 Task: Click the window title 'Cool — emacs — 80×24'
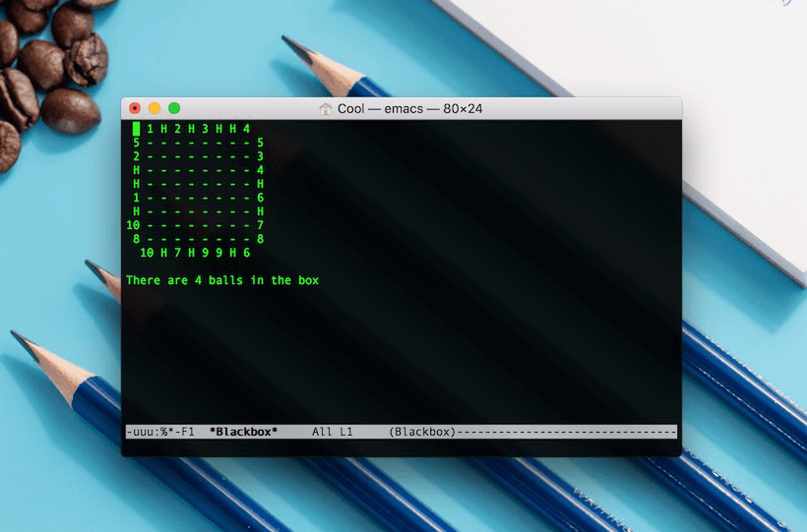[x=409, y=108]
